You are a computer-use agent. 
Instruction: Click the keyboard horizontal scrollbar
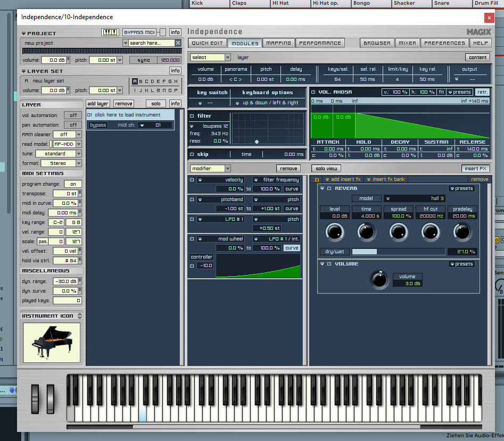click(276, 427)
